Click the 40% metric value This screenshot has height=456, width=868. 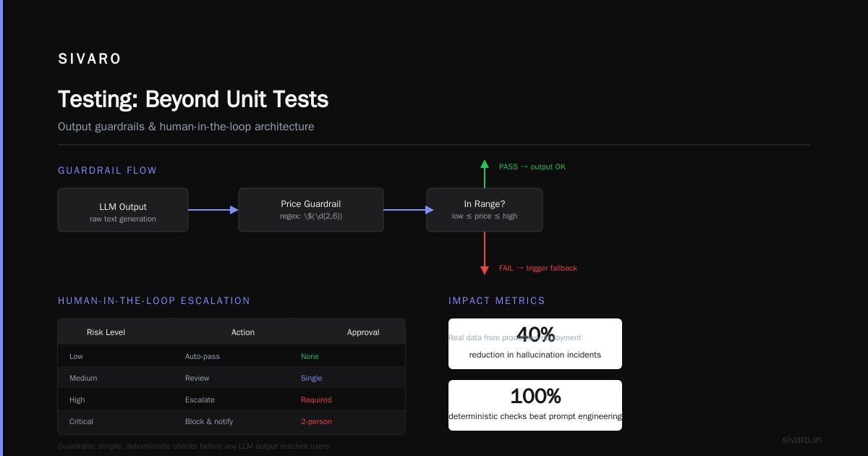pyautogui.click(x=535, y=334)
